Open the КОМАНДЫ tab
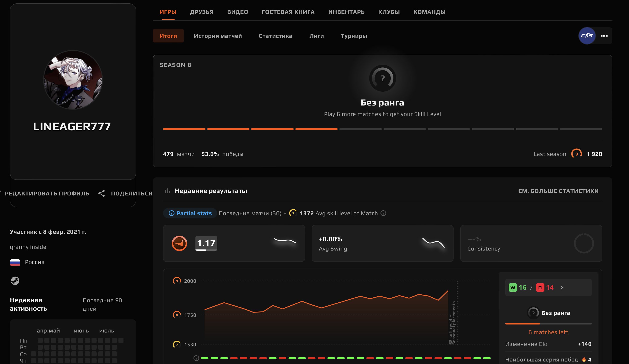 (429, 12)
